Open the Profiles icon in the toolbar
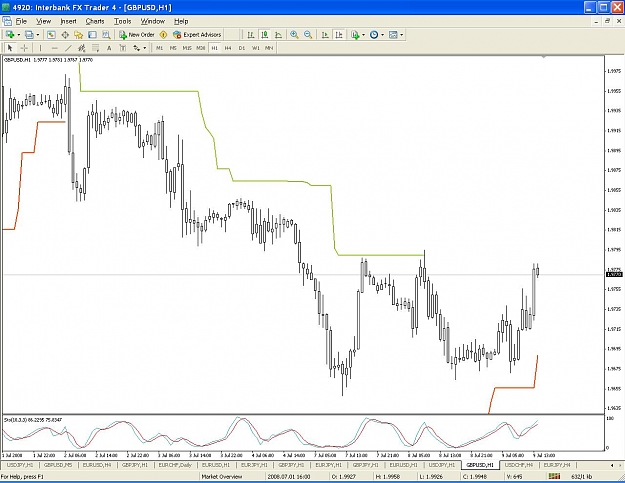 click(29, 35)
